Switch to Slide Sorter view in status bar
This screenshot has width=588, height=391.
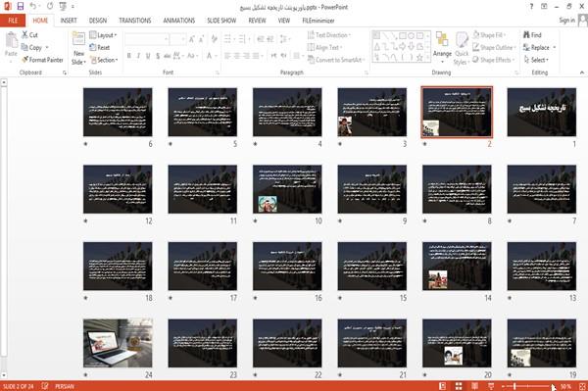[x=459, y=386]
